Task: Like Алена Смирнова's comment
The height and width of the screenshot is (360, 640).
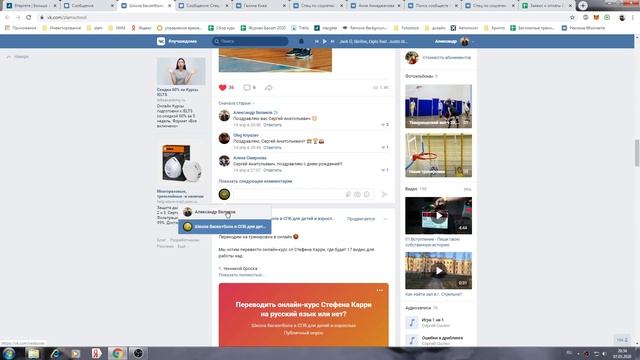Action: (384, 170)
